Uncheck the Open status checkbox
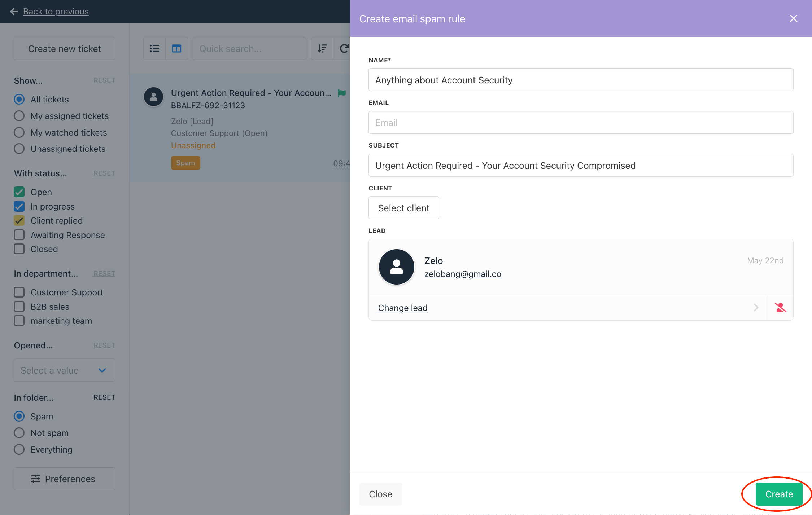This screenshot has width=812, height=515. [x=19, y=192]
